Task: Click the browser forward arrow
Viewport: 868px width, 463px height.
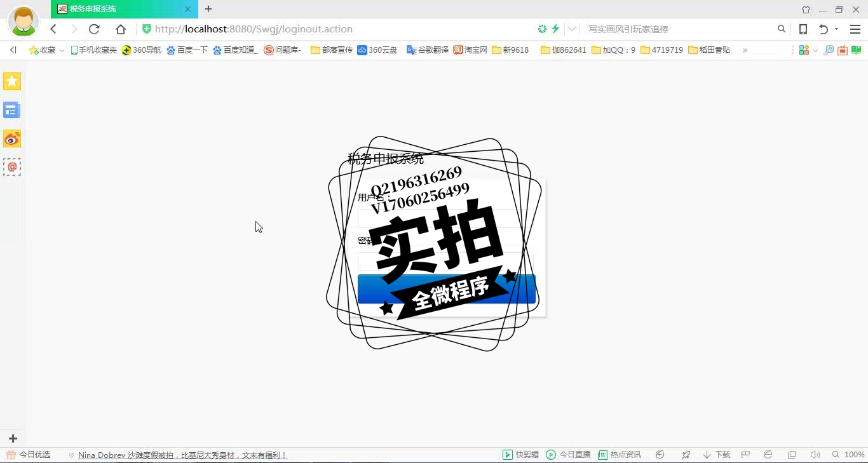Action: click(x=74, y=29)
